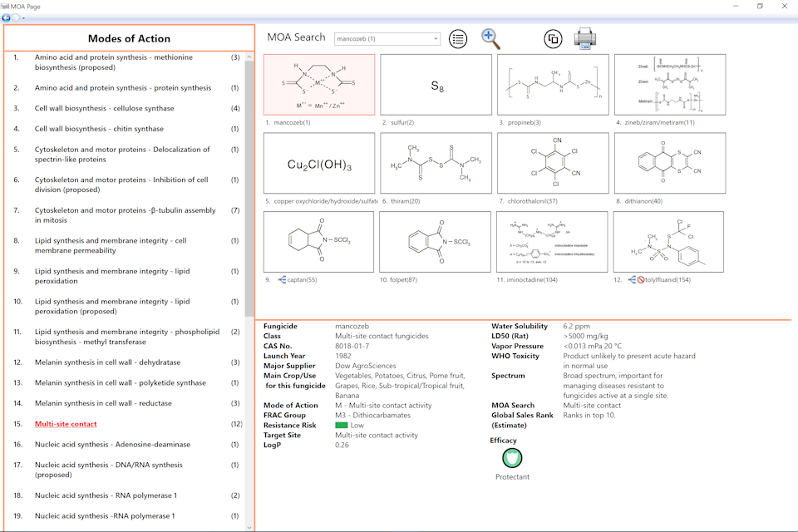The image size is (798, 532).
Task: Select the chlorothalonil structure thumbnail
Action: (x=553, y=163)
